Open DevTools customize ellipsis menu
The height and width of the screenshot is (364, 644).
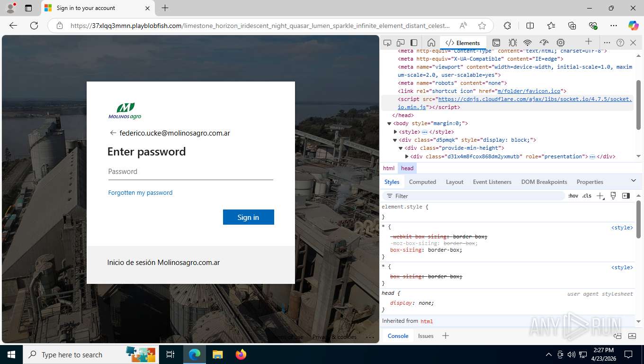coord(607,43)
